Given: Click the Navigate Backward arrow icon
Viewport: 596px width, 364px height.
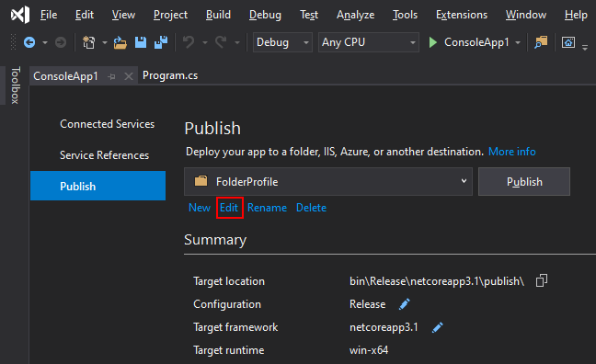Looking at the screenshot, I should click(x=29, y=42).
